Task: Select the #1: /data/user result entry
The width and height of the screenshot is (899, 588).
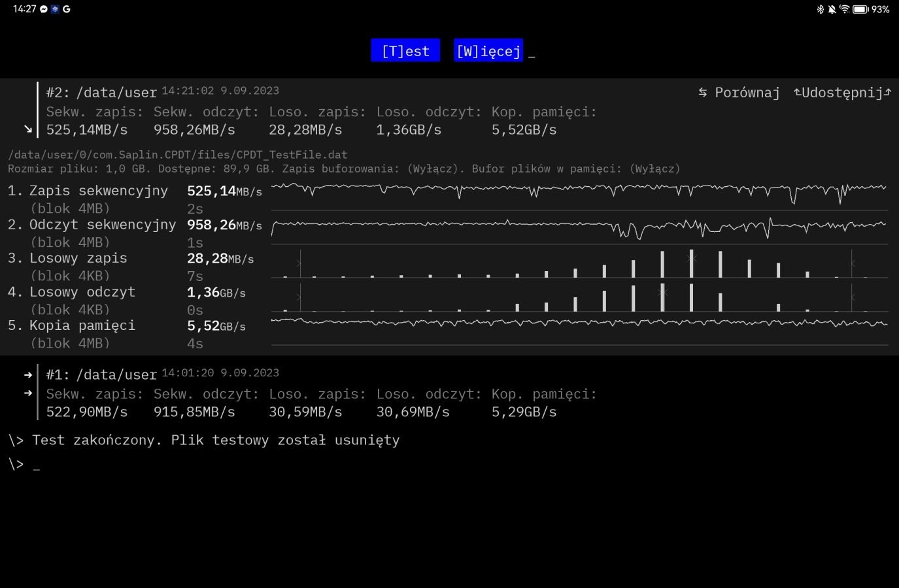Action: [x=101, y=375]
